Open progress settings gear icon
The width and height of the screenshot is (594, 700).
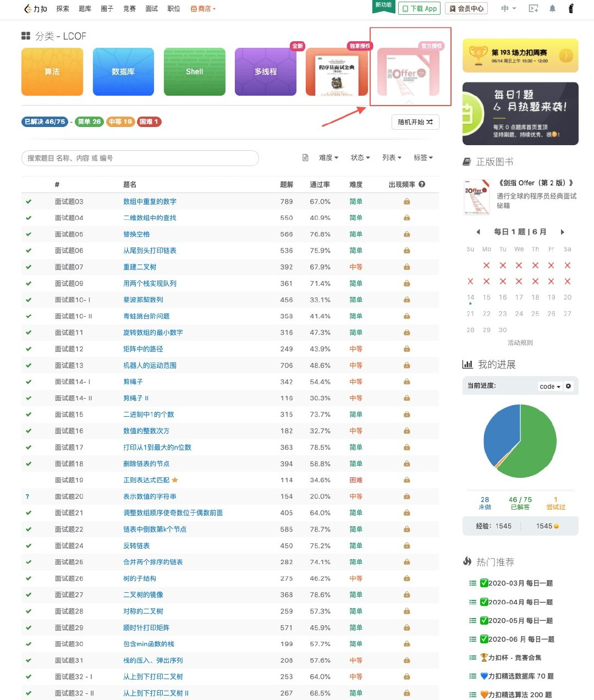click(x=569, y=386)
